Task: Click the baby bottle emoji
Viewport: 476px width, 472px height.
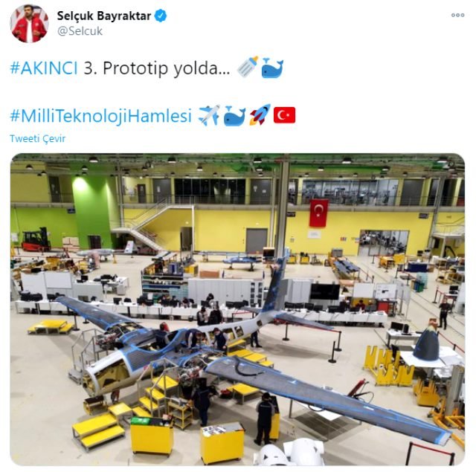Action: click(x=248, y=67)
